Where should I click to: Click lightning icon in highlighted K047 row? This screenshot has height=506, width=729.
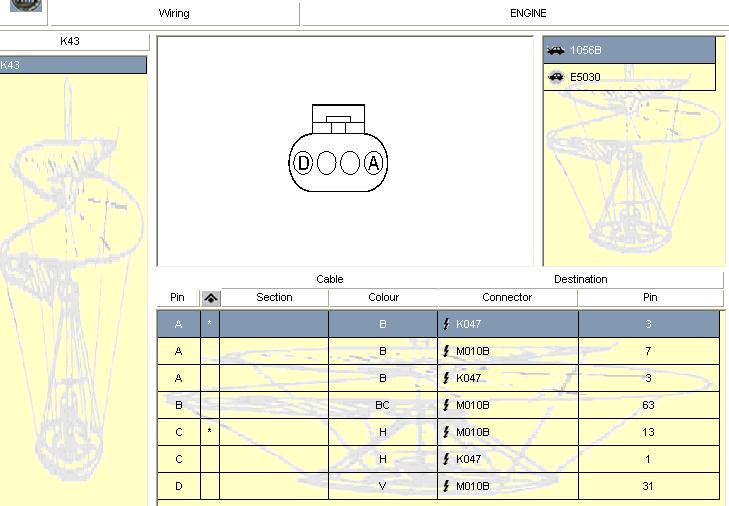coord(446,324)
